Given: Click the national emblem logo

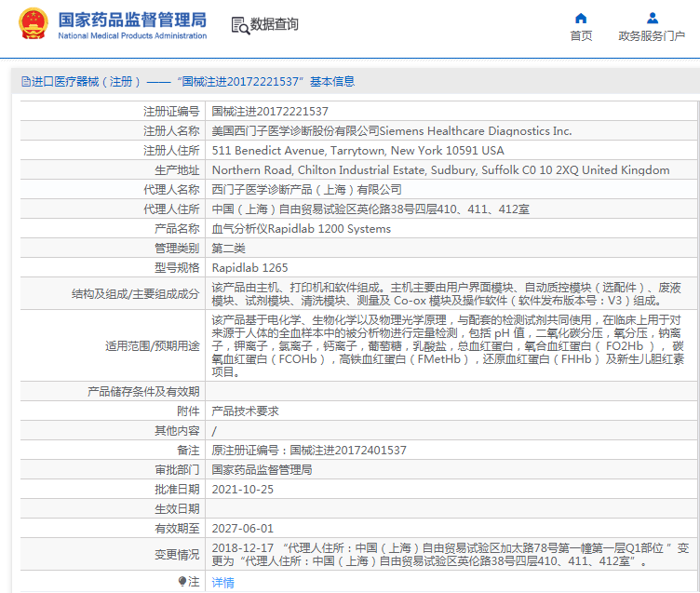Looking at the screenshot, I should (x=34, y=23).
